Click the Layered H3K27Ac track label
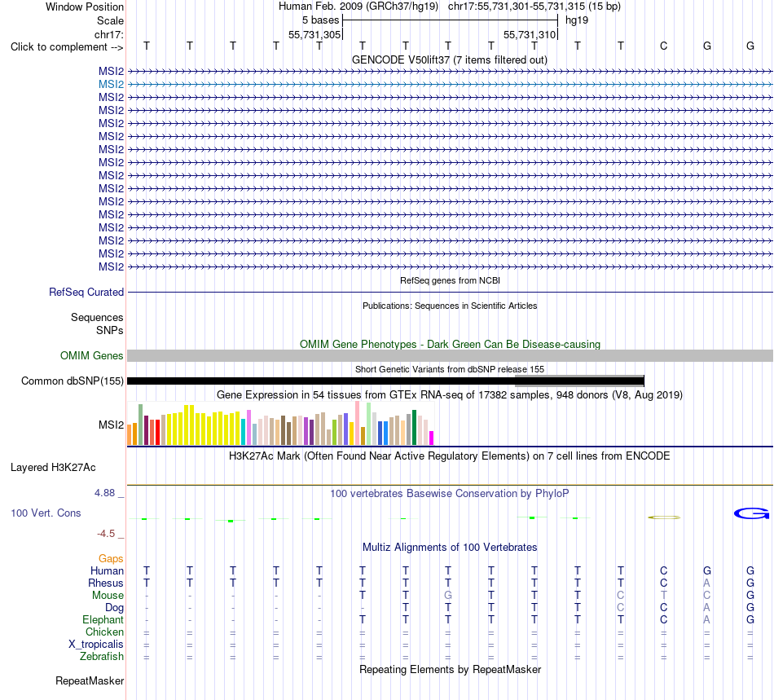This screenshot has height=700, width=774. [x=53, y=468]
